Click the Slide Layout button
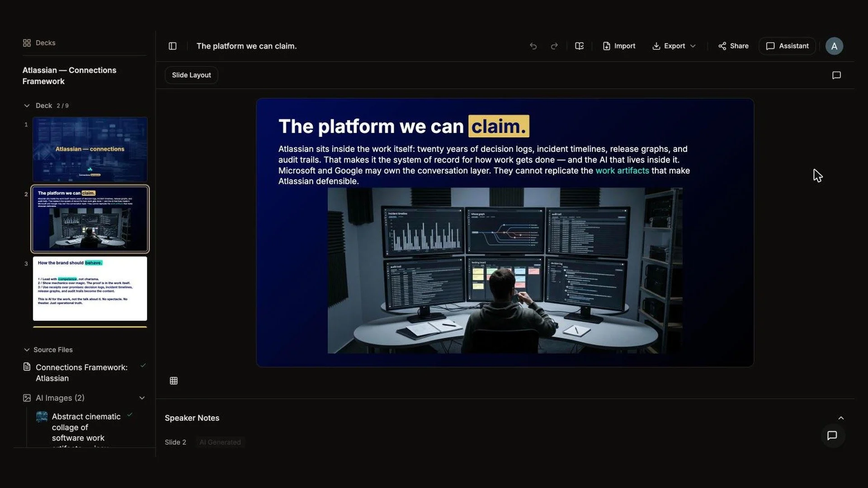This screenshot has height=488, width=868. (x=191, y=75)
